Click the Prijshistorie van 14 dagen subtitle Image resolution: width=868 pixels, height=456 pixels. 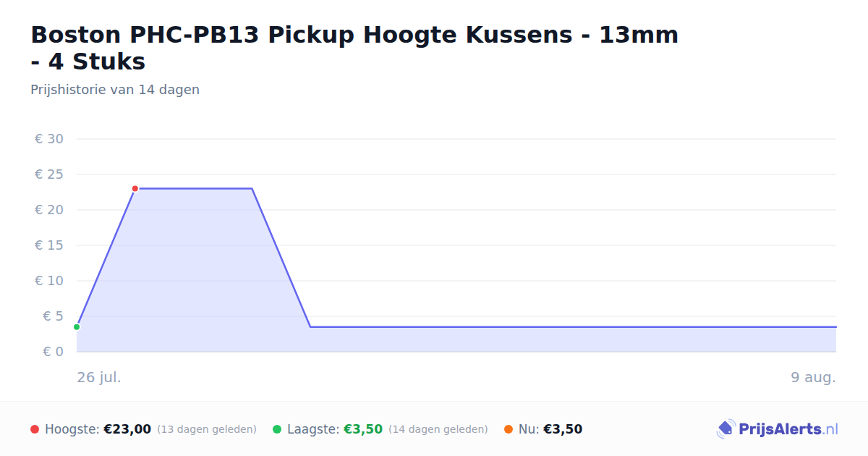(115, 90)
